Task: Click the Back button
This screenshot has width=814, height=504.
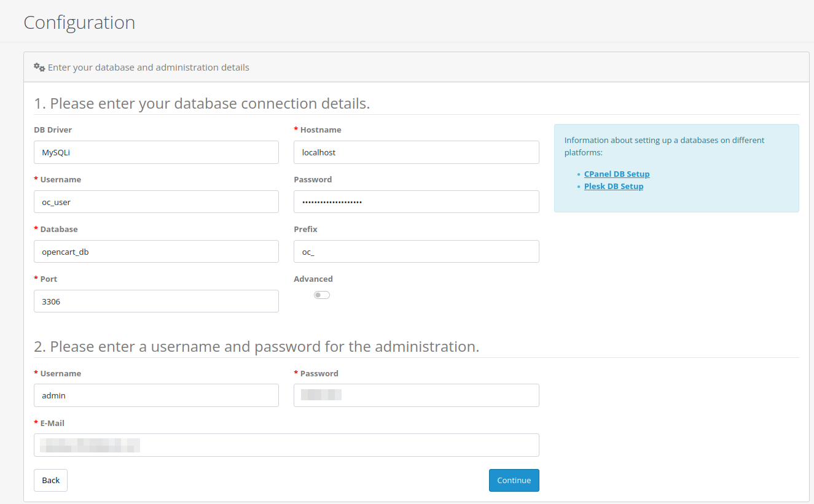Action: click(x=50, y=480)
